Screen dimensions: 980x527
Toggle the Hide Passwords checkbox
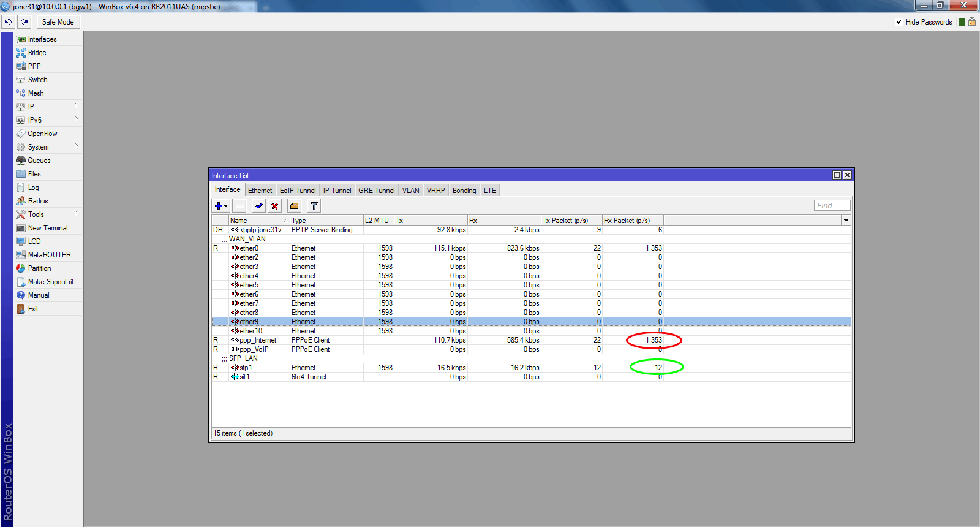pyautogui.click(x=899, y=22)
